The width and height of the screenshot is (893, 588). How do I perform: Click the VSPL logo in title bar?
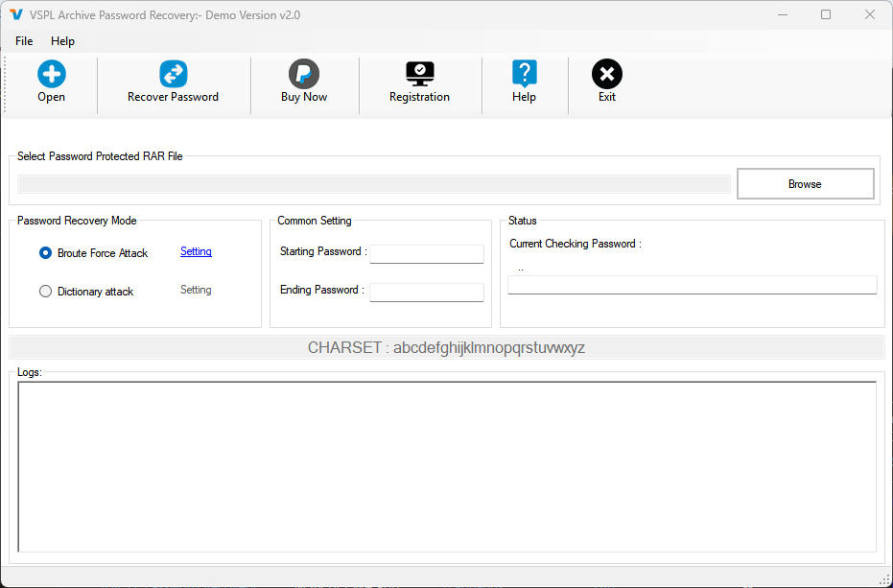coord(13,14)
